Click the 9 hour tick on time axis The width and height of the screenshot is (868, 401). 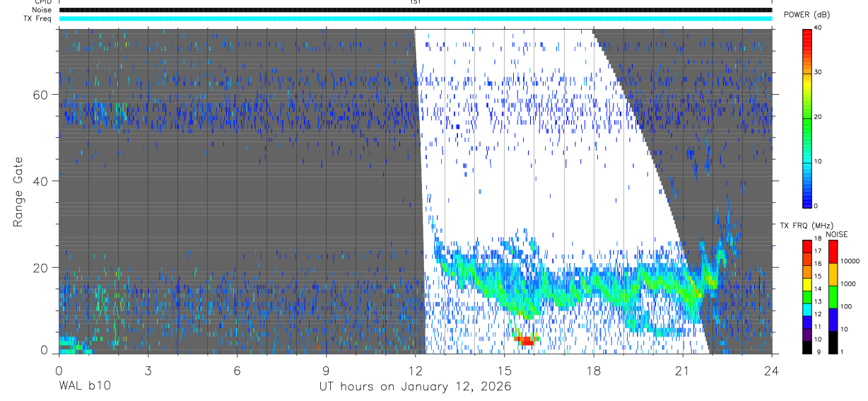click(326, 371)
